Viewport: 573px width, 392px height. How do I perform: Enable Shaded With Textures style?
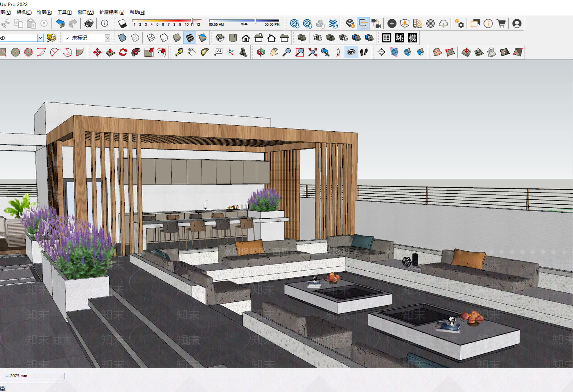(189, 38)
